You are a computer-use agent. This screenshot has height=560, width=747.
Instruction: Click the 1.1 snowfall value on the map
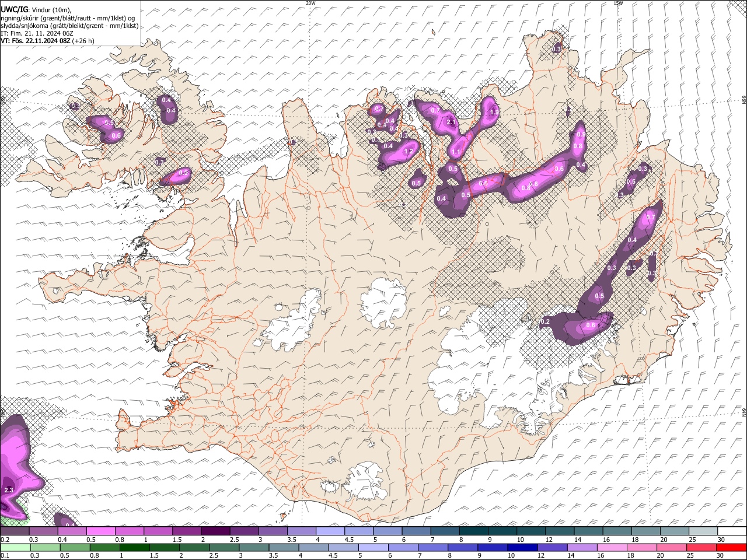point(456,152)
